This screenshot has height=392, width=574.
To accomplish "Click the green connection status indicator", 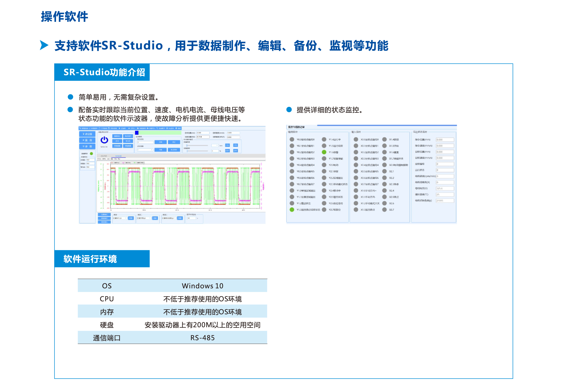I will tap(91, 154).
